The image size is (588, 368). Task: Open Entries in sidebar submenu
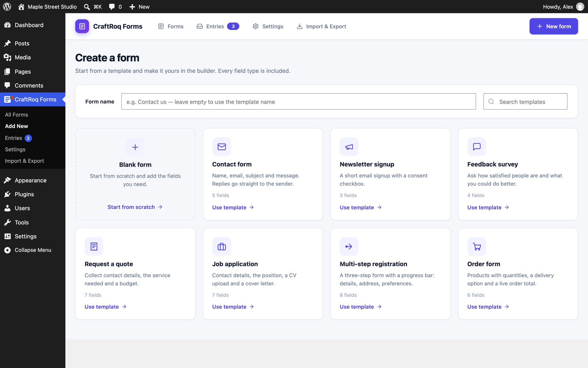click(18, 138)
